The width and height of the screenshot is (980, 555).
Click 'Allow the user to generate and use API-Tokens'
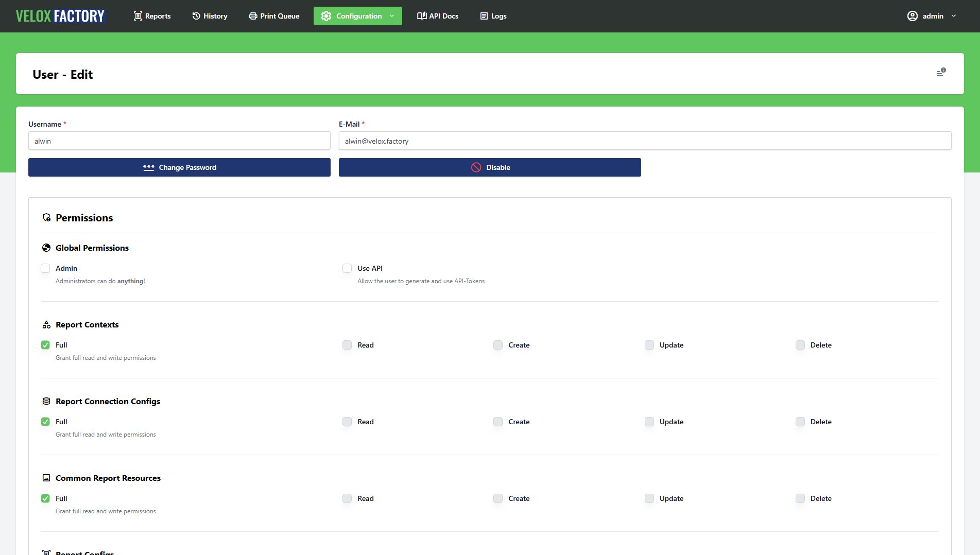point(421,281)
